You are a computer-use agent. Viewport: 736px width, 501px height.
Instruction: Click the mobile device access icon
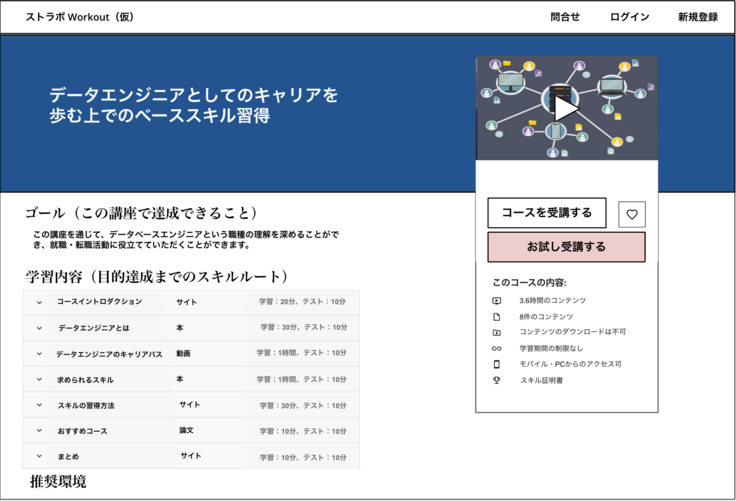pos(496,364)
